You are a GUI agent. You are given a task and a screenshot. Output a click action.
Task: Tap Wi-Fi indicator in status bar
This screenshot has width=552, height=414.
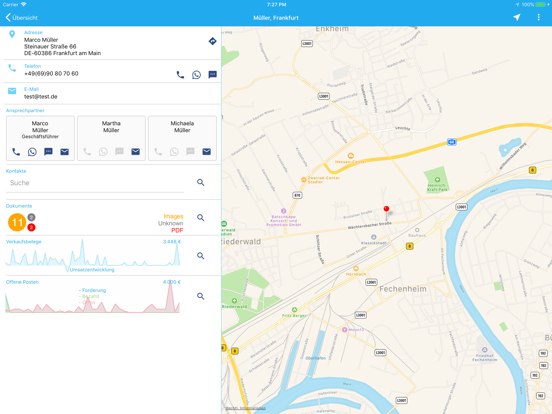[x=24, y=5]
